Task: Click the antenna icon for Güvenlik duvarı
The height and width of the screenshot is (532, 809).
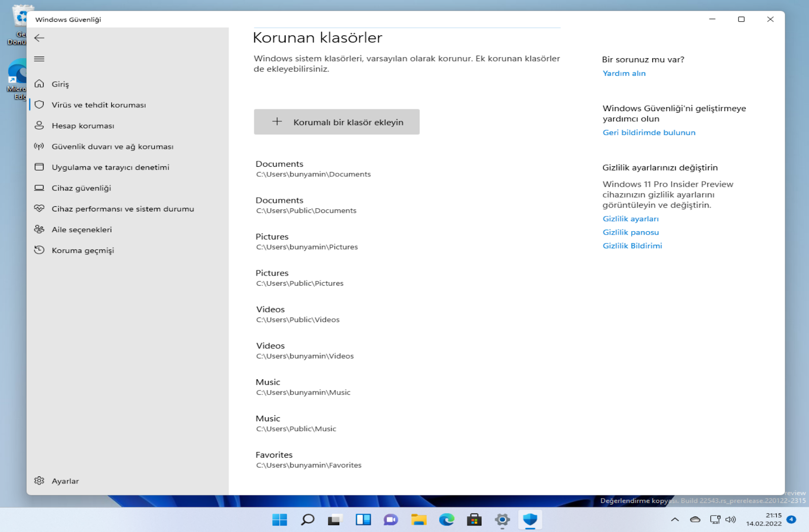Action: 39,146
